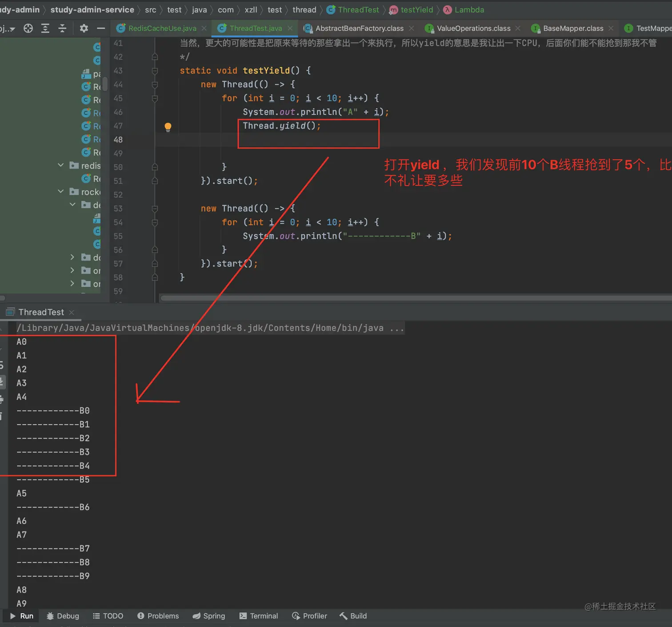Screen dimensions: 672x627
Task: Collapse the rock folder in Project tree
Action: [x=61, y=192]
